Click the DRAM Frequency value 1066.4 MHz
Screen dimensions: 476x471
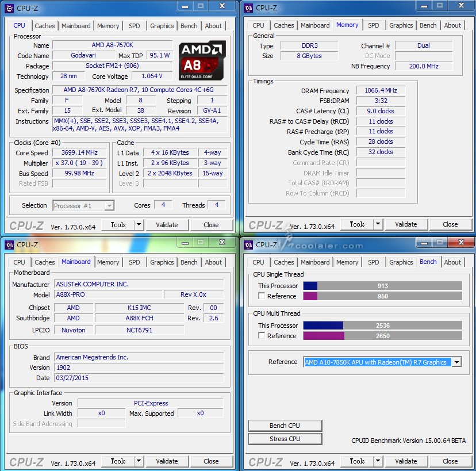click(x=381, y=90)
